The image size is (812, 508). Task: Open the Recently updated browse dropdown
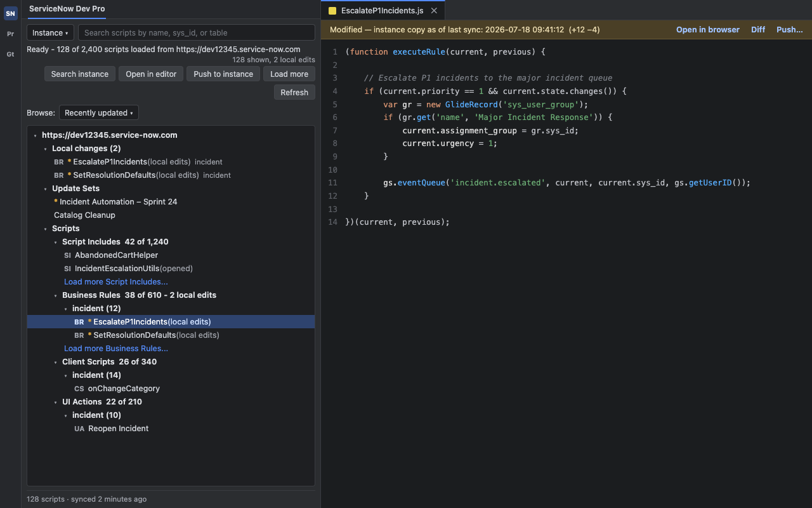[99, 113]
